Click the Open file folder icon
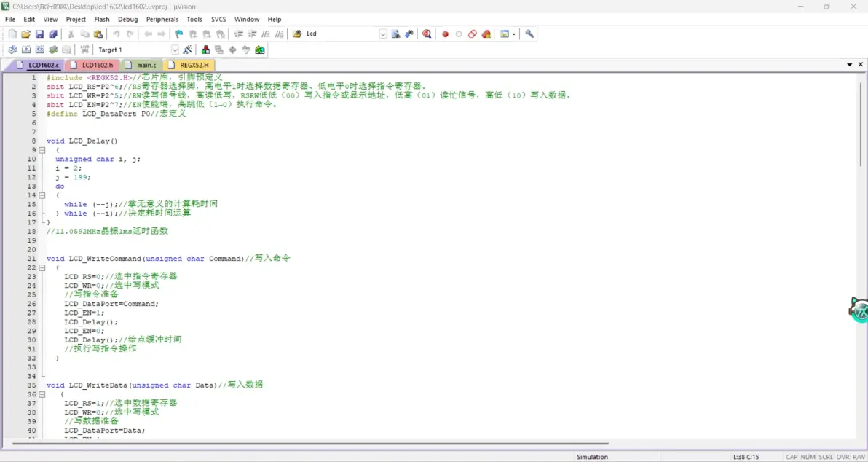 [25, 34]
